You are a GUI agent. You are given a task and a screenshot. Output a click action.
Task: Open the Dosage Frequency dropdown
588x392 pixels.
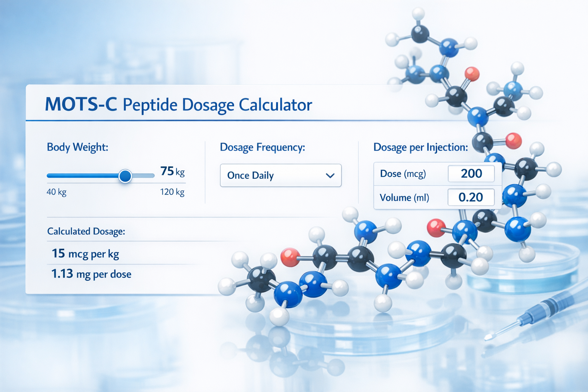pyautogui.click(x=281, y=175)
